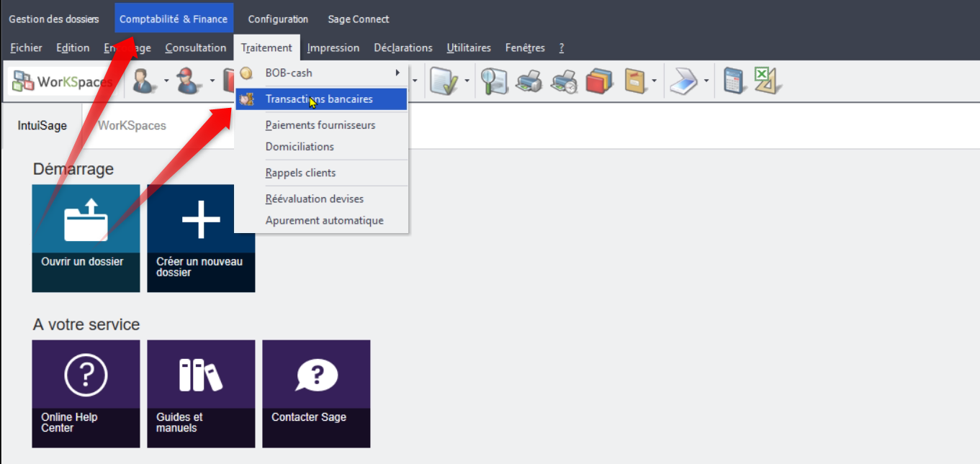Choose Domiciliations from the Traitement menu
This screenshot has height=464, width=980.
point(321,147)
